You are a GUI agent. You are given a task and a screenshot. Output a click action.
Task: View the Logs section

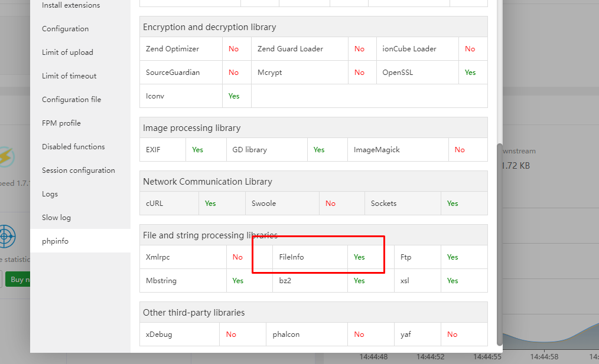(x=50, y=194)
